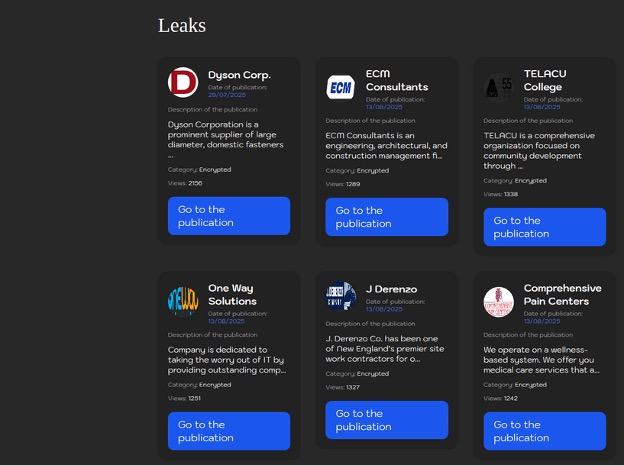The image size is (624, 466).
Task: Click the Dyson Corp. red logo icon
Action: (x=182, y=82)
